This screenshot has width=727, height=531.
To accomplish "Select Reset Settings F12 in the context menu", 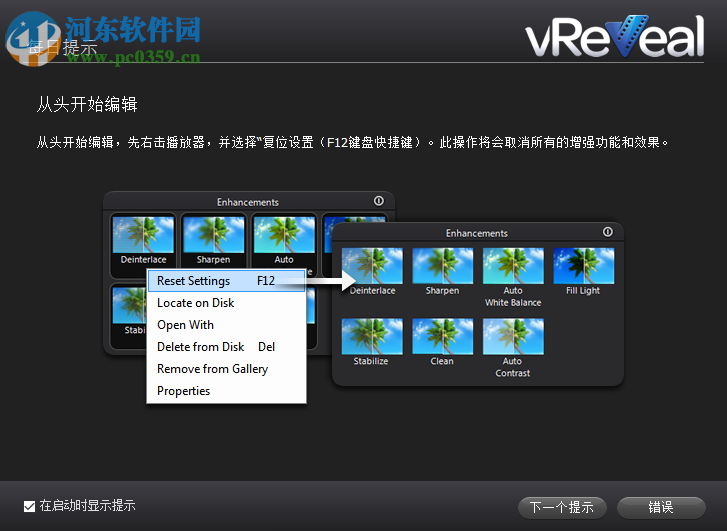I will [x=226, y=281].
